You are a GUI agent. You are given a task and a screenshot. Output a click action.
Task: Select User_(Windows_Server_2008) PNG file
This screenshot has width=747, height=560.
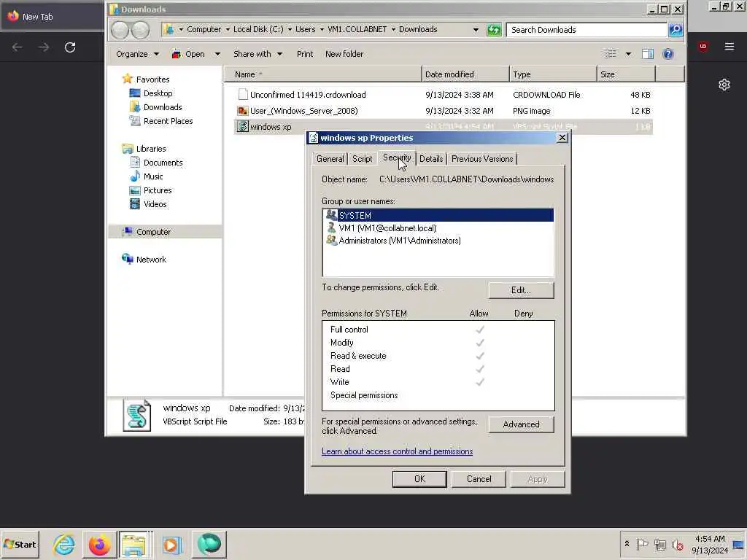pos(443,111)
